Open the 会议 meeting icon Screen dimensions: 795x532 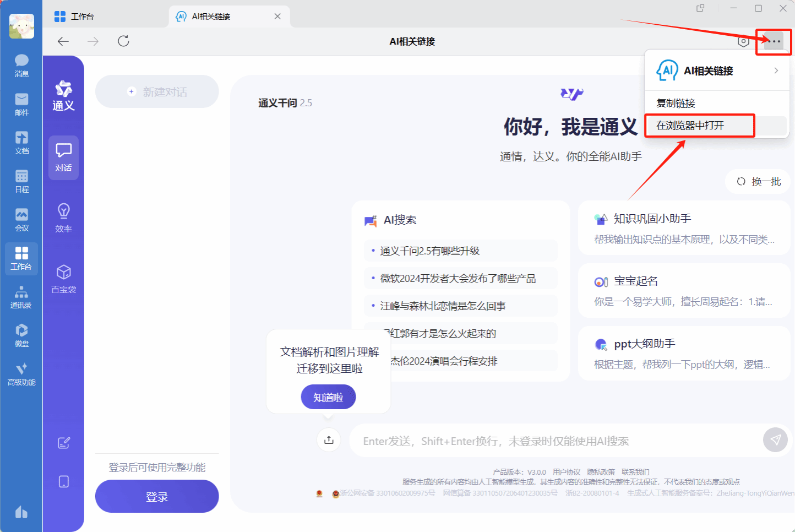click(x=21, y=220)
